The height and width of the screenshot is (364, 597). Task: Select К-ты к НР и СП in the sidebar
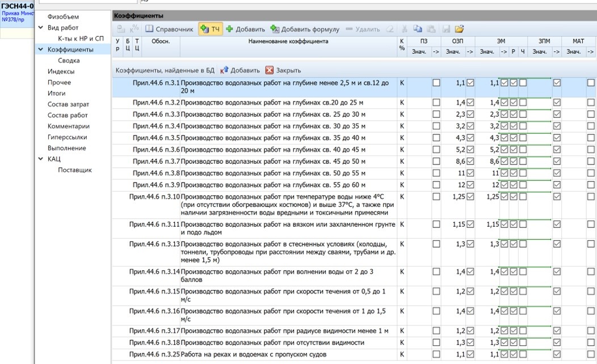(81, 39)
